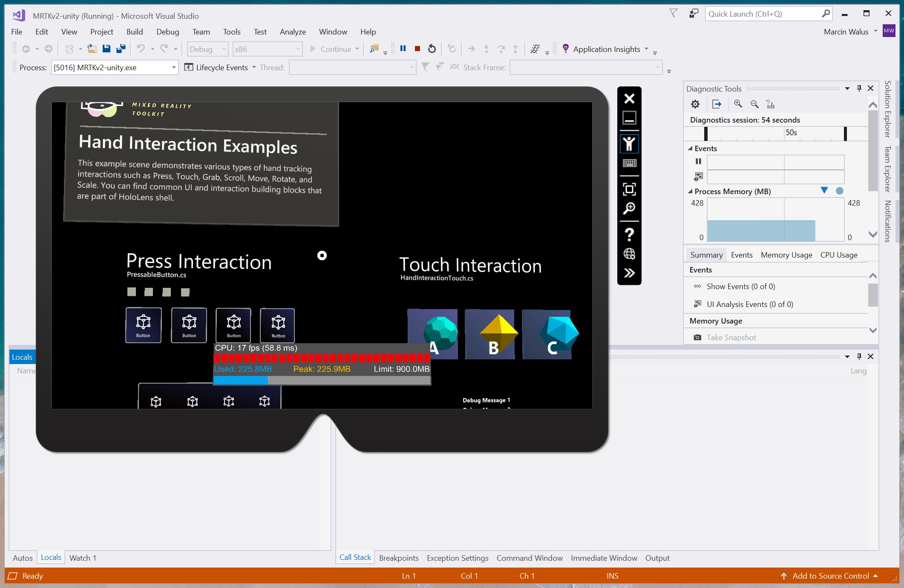This screenshot has height=588, width=904.
Task: Open the emulator's Help question mark
Action: (x=629, y=235)
